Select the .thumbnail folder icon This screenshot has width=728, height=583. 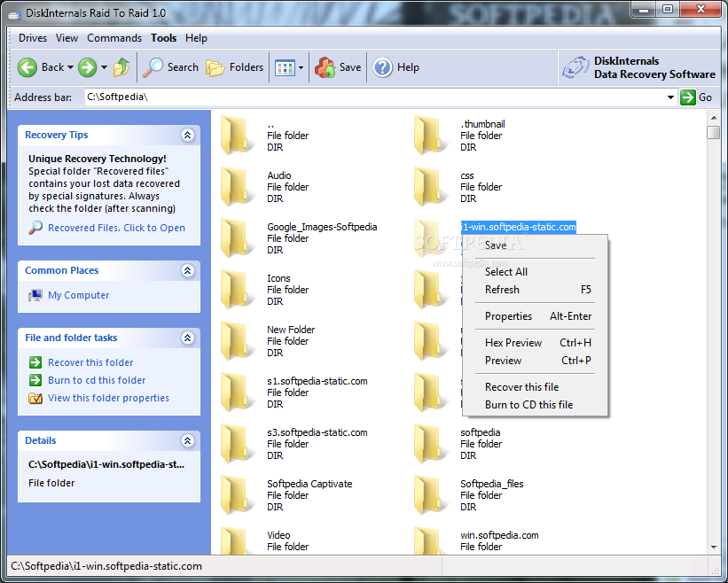430,135
